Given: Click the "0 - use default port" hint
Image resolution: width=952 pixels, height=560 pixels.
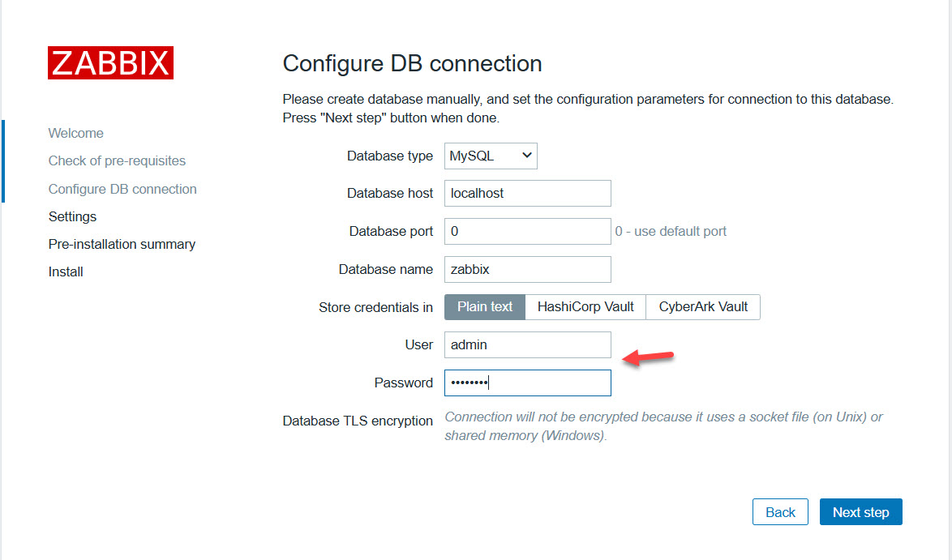Looking at the screenshot, I should [x=671, y=231].
